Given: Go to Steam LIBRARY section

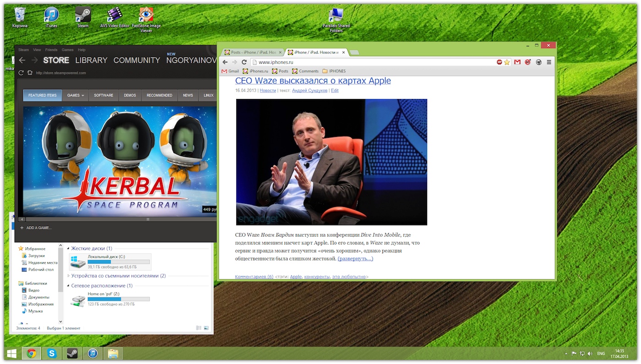Looking at the screenshot, I should point(91,60).
